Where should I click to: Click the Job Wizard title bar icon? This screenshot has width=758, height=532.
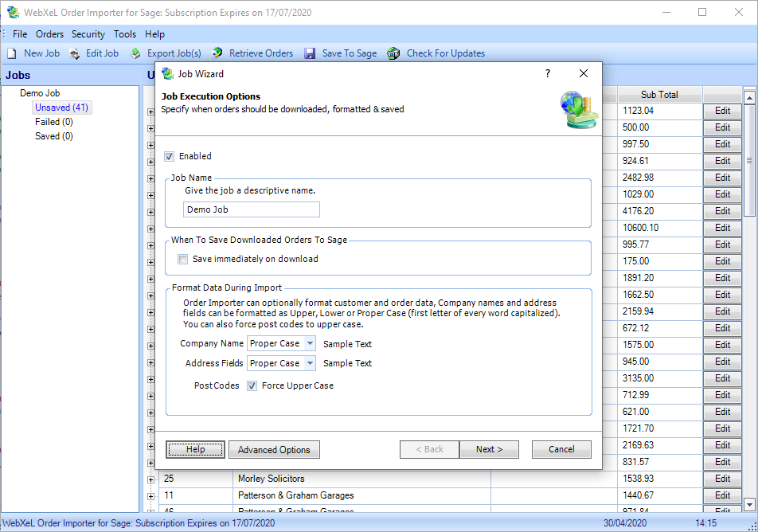point(168,73)
